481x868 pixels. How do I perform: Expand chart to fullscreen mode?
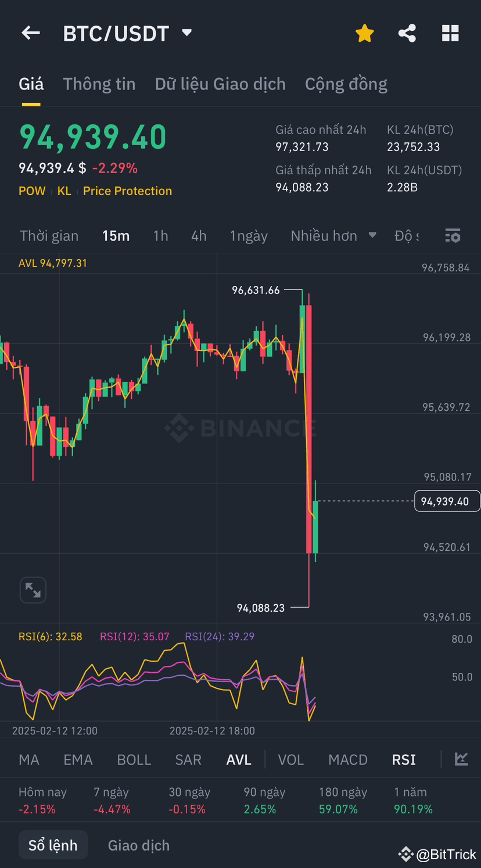[33, 590]
